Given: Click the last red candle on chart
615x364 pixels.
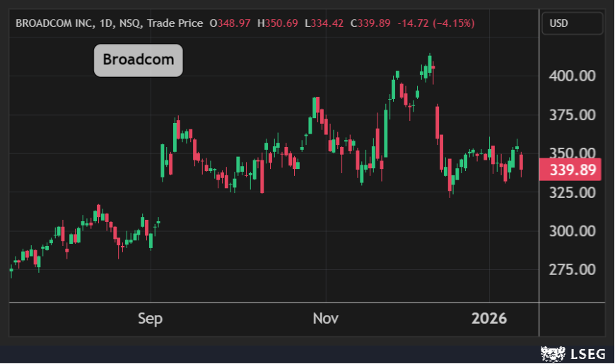Looking at the screenshot, I should (x=521, y=162).
